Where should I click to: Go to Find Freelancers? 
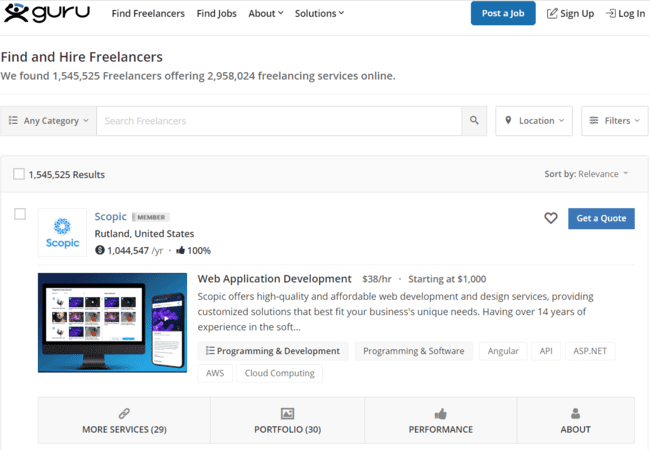148,13
